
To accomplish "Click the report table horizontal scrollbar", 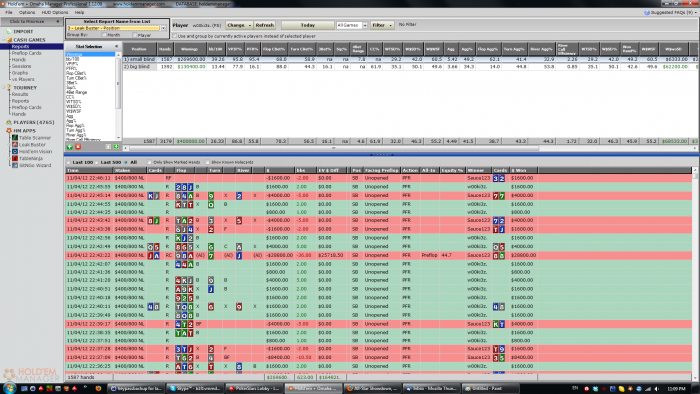I will coord(333,148).
